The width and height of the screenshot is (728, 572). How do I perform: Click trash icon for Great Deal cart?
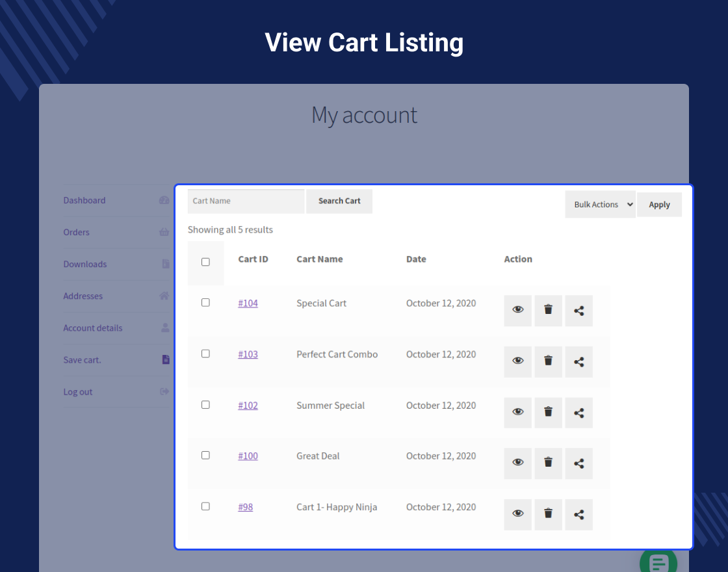(548, 463)
